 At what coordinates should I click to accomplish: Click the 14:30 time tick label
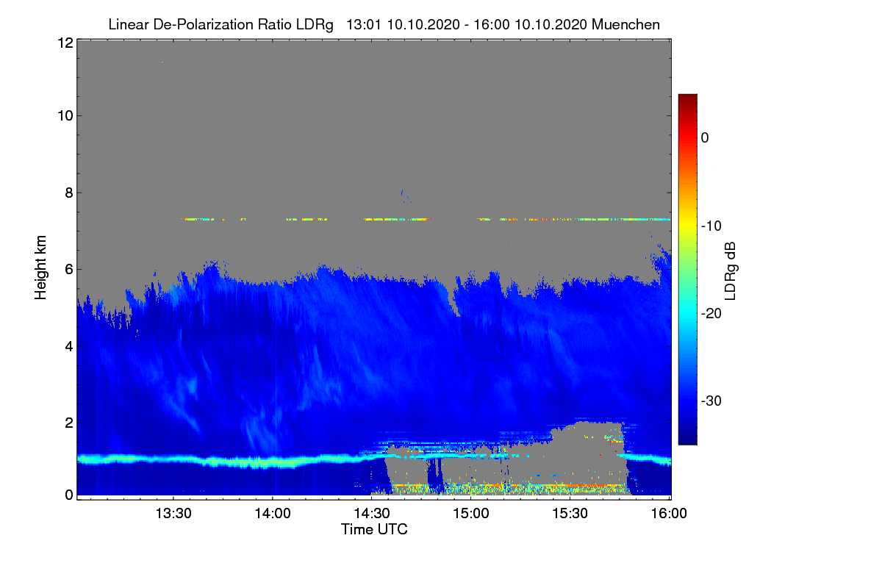pos(372,514)
